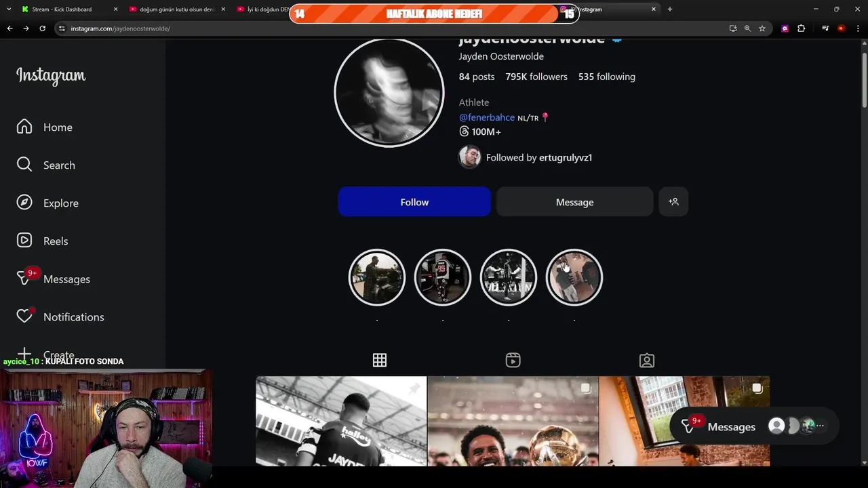Image resolution: width=868 pixels, height=488 pixels.
Task: Switch to the Posts grid tab
Action: click(380, 361)
